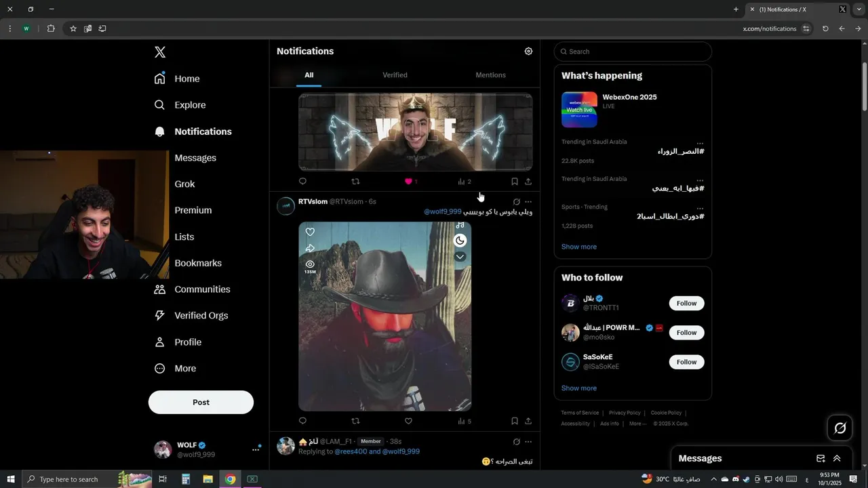
Task: Repost RTVslom's cowboy image post
Action: (x=355, y=421)
